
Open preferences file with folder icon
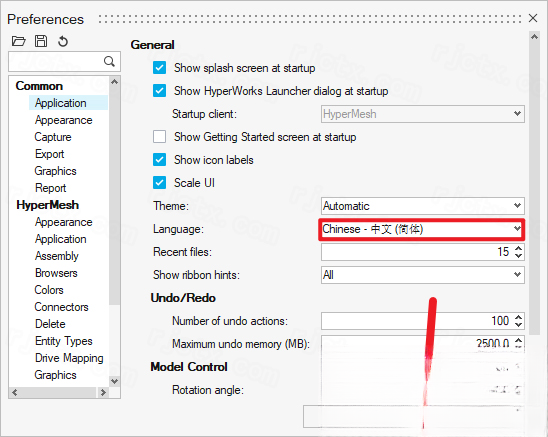tap(19, 41)
